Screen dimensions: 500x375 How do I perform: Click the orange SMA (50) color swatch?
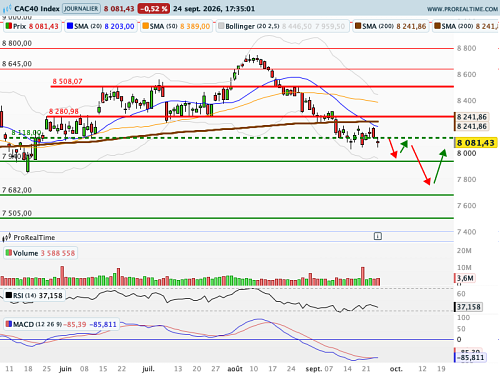click(145, 26)
